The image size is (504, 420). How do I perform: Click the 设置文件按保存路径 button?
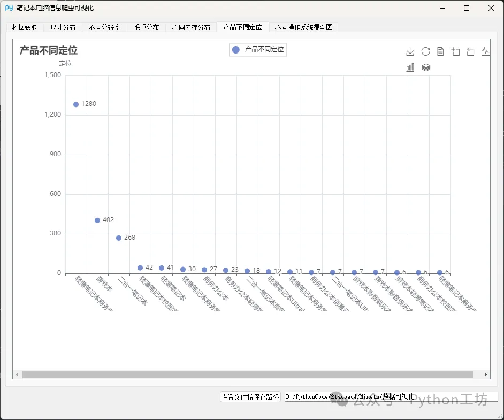coord(250,397)
